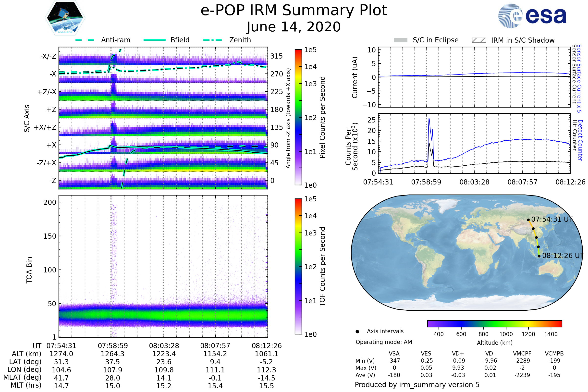Click the ESA logo
The width and height of the screenshot is (588, 392).
click(x=532, y=16)
